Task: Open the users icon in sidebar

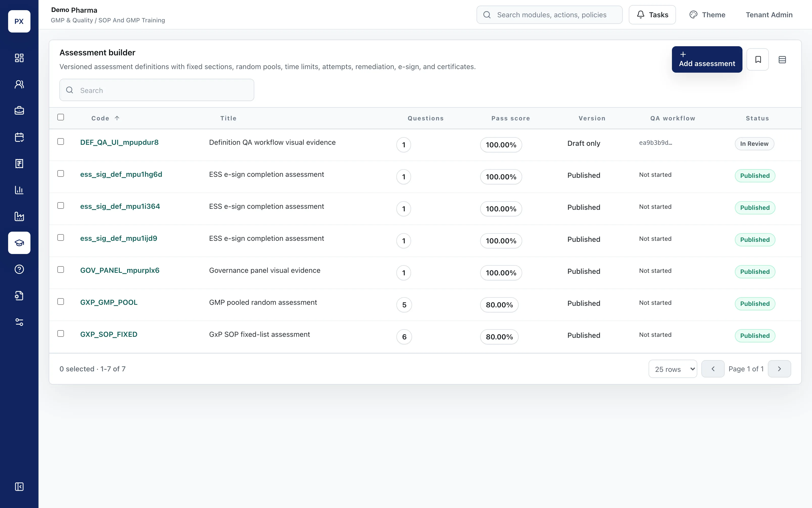Action: tap(19, 84)
